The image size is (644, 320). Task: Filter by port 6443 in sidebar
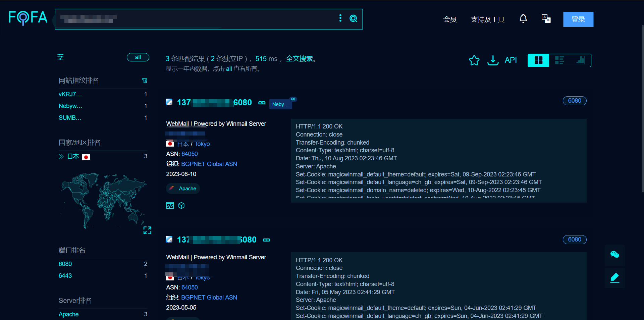point(65,276)
